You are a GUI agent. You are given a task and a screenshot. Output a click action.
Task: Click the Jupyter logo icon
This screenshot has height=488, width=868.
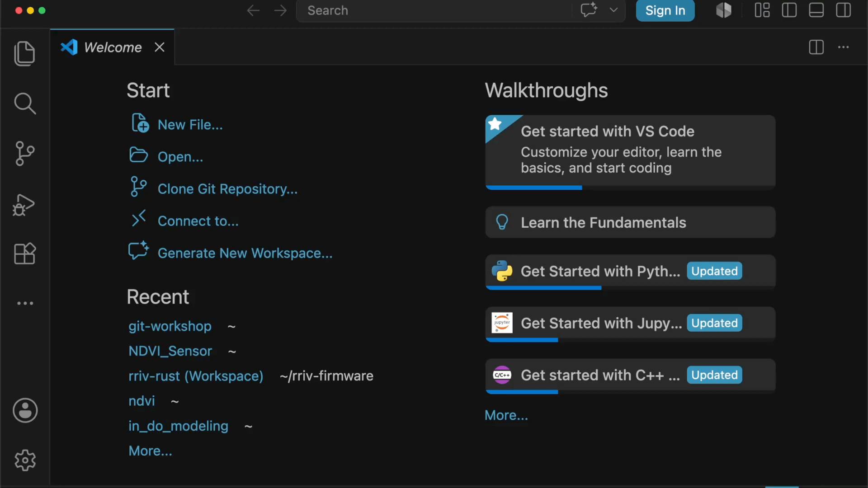click(502, 323)
